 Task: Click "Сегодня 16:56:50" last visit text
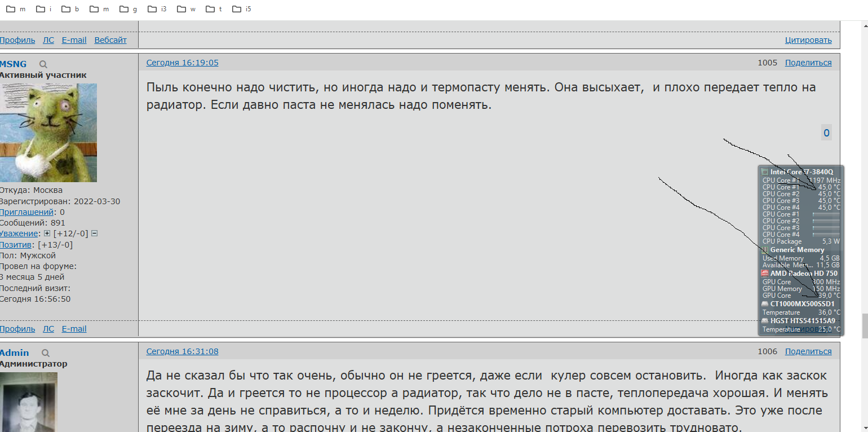35,299
